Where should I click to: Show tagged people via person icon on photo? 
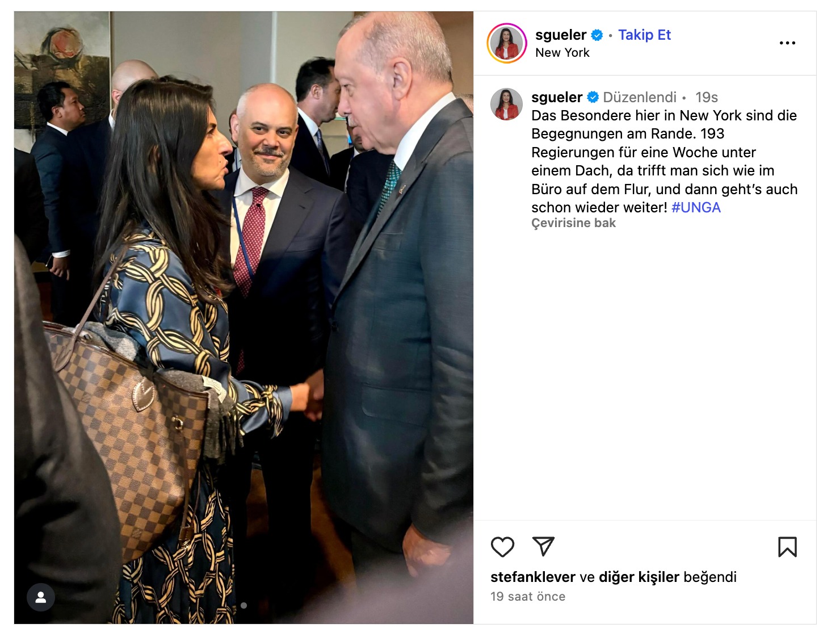(41, 597)
